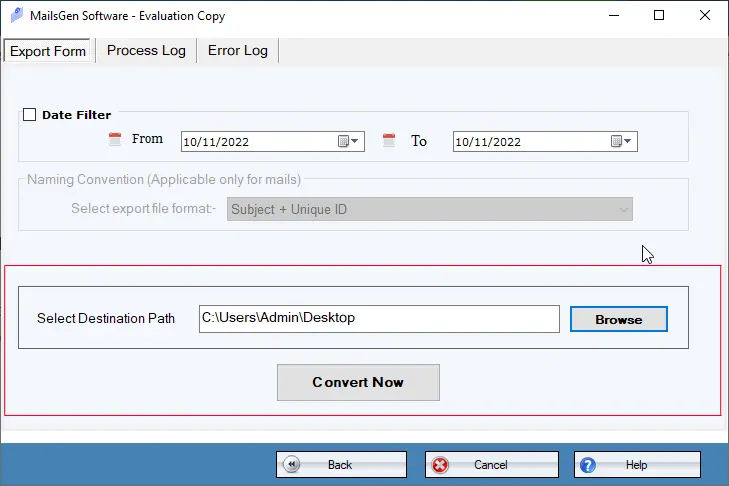Switch to the Export Form tab
The width and height of the screenshot is (729, 486).
click(47, 51)
